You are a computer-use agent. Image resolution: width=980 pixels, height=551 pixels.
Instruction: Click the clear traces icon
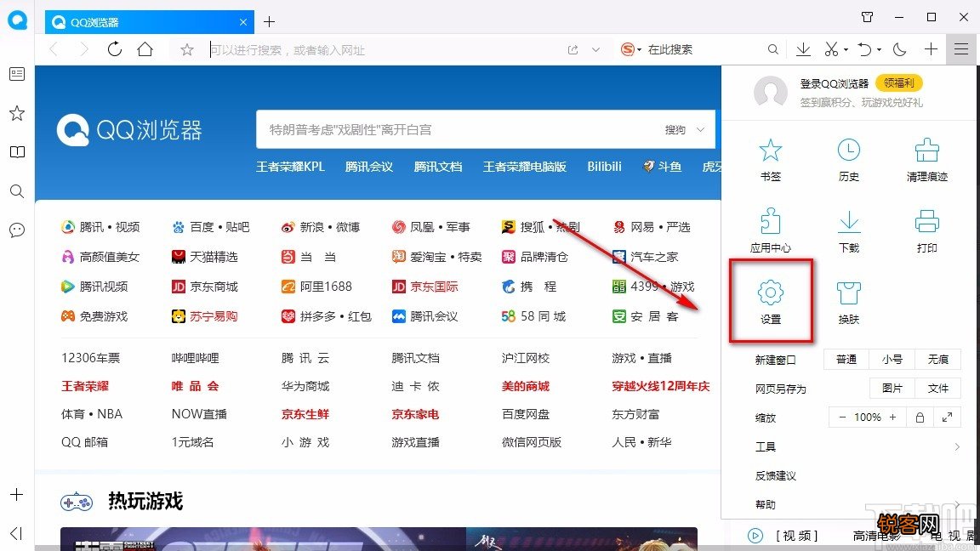click(x=927, y=150)
